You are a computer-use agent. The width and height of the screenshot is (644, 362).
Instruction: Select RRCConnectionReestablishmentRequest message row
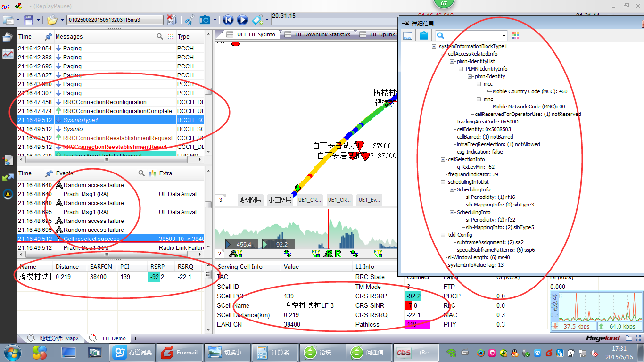[x=111, y=138]
